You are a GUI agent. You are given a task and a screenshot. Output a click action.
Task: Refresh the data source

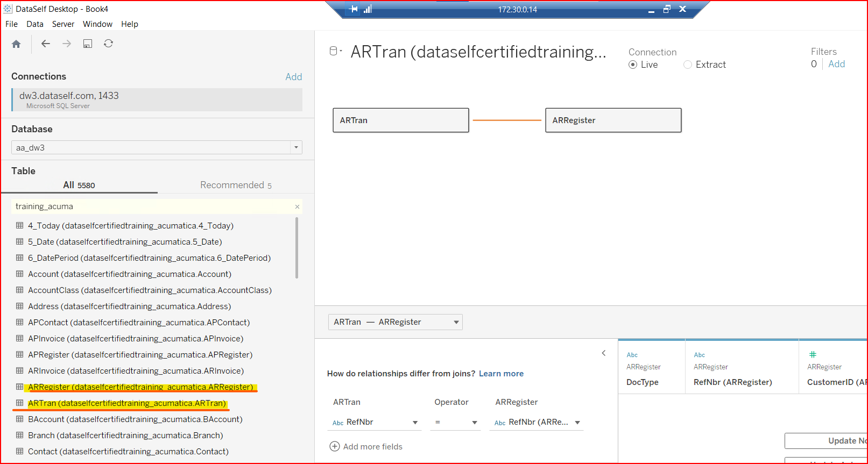click(x=108, y=44)
